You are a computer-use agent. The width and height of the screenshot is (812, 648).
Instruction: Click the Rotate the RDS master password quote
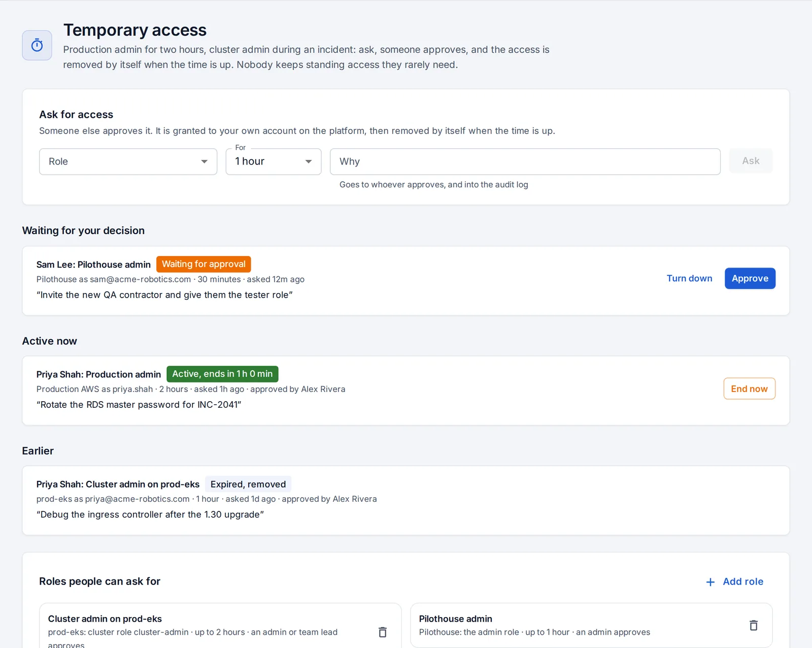(x=139, y=405)
